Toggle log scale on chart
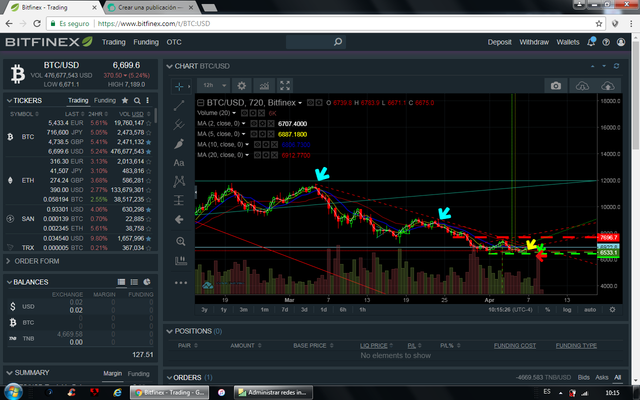 coord(567,310)
